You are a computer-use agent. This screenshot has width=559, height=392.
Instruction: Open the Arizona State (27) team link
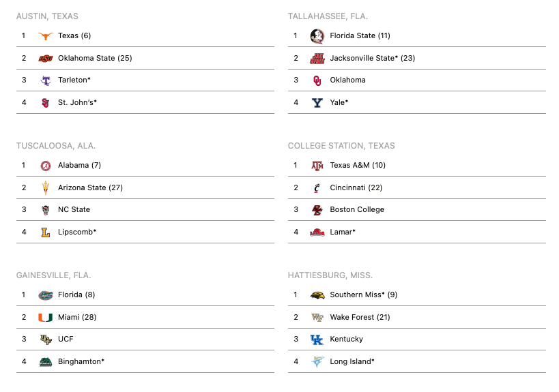click(x=90, y=187)
